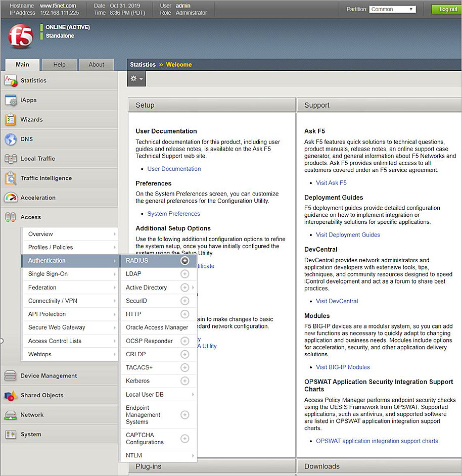Select the Statistics icon in the sidebar

[11, 80]
